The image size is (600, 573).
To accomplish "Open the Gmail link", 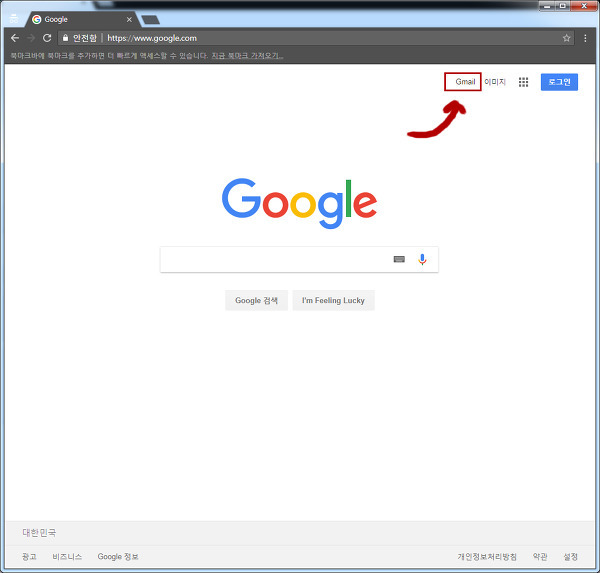I will (x=465, y=82).
